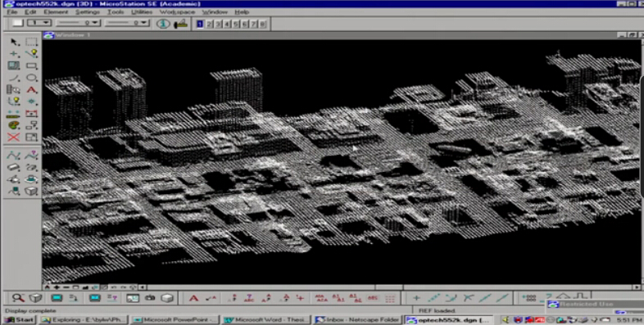Select the camera icon in bottom toolbar
Screen dimensions: 644x325
click(x=150, y=298)
